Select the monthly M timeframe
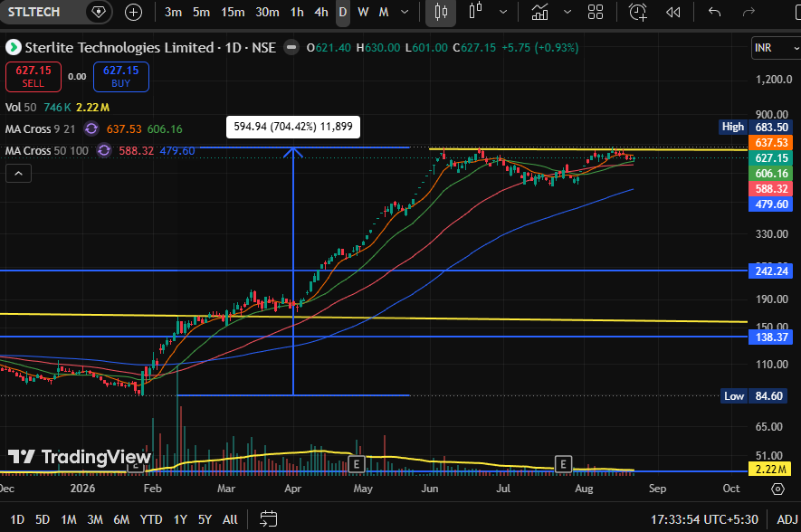 384,13
